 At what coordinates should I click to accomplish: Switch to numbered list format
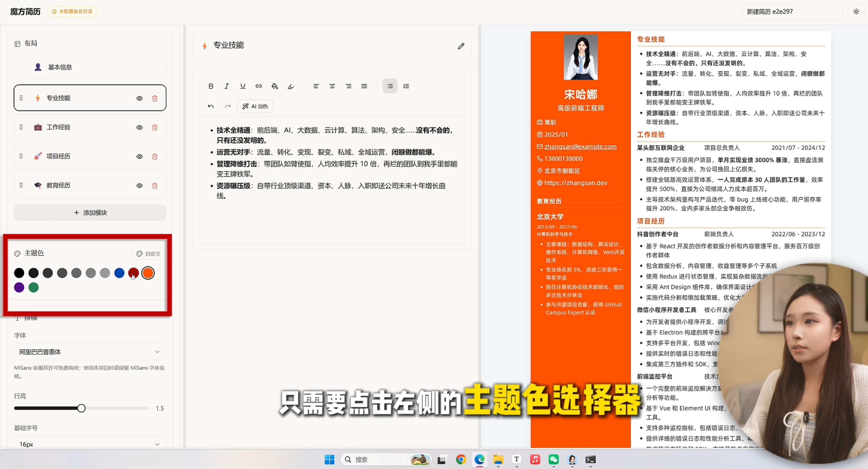click(x=406, y=86)
